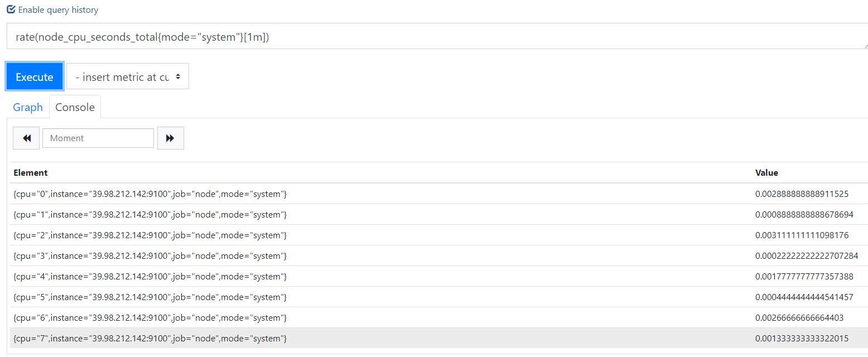Select the Console tab
This screenshot has height=357, width=868.
point(75,107)
